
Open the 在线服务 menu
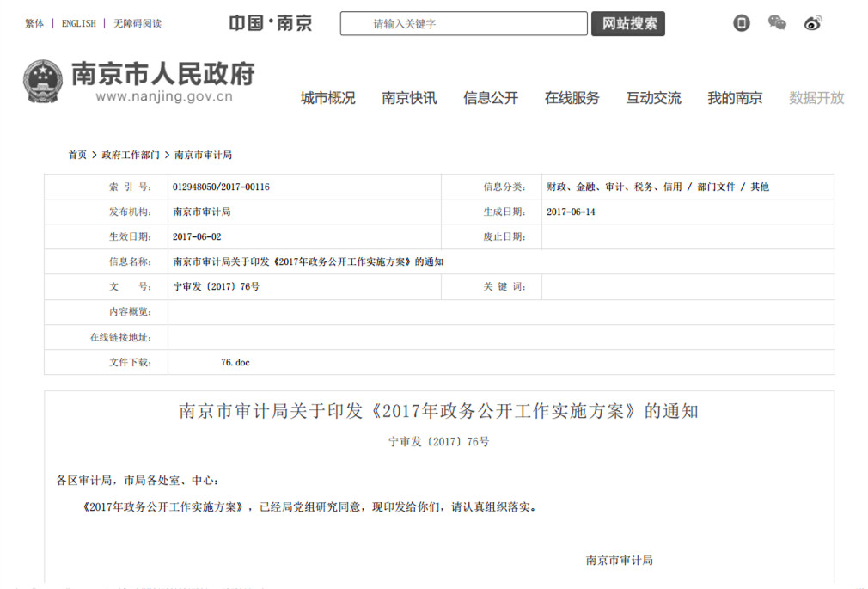[x=572, y=98]
